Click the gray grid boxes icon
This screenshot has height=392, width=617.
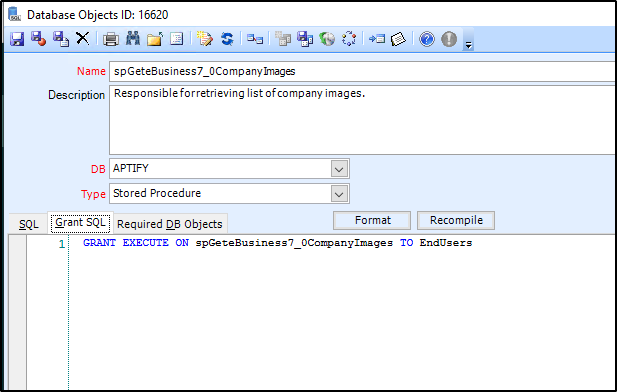(283, 39)
